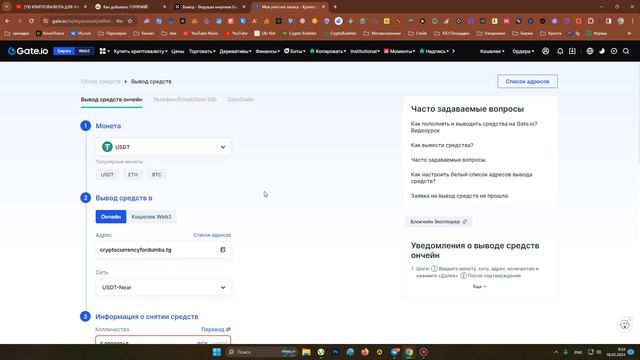Open the apps grid menu icon
The height and width of the screenshot is (360, 640).
(103, 51)
